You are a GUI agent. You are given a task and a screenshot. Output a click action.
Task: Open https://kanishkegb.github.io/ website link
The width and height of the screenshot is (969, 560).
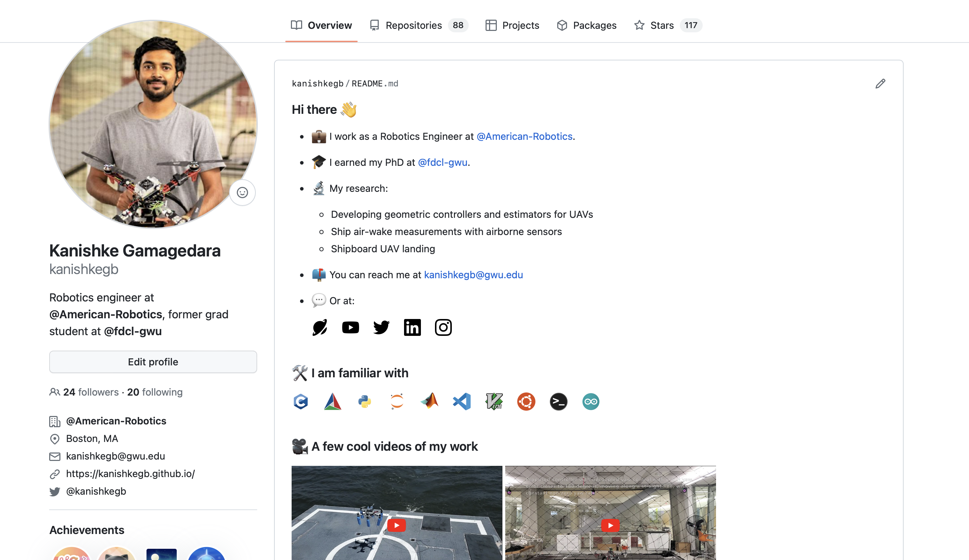(x=130, y=474)
